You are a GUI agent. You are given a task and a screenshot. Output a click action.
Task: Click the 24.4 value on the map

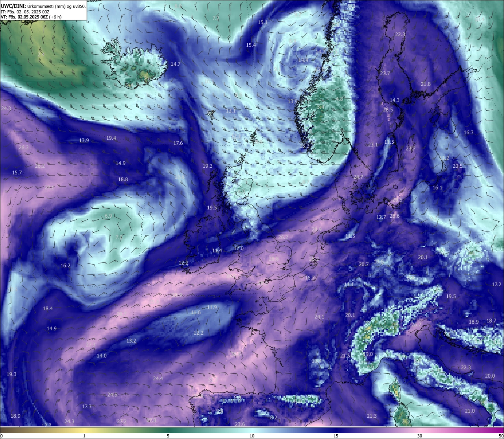[158, 379]
